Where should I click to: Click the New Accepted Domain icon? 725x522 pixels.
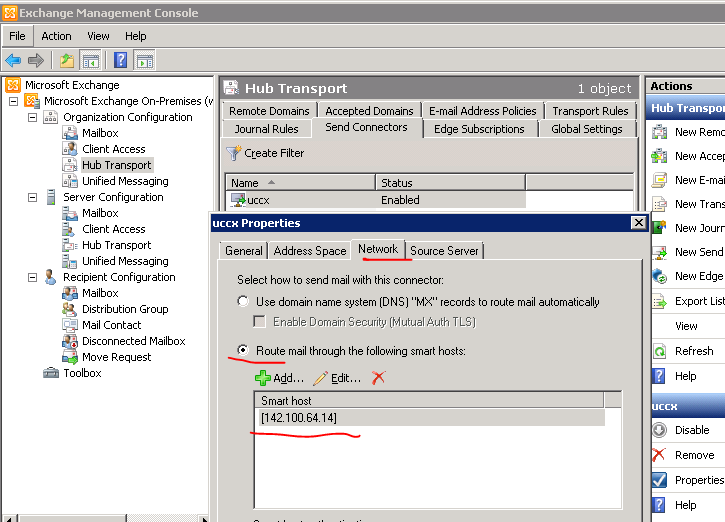point(659,156)
